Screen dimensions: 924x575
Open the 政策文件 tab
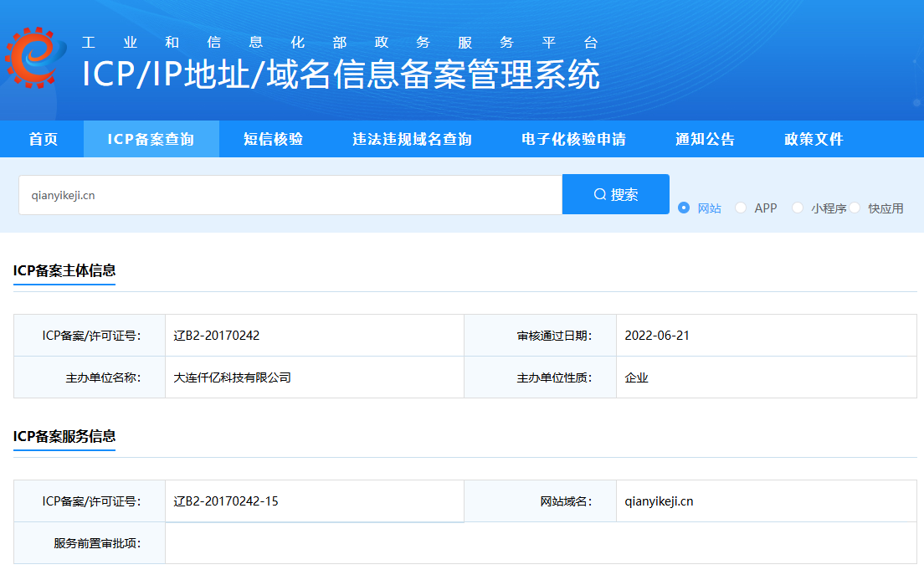point(814,139)
